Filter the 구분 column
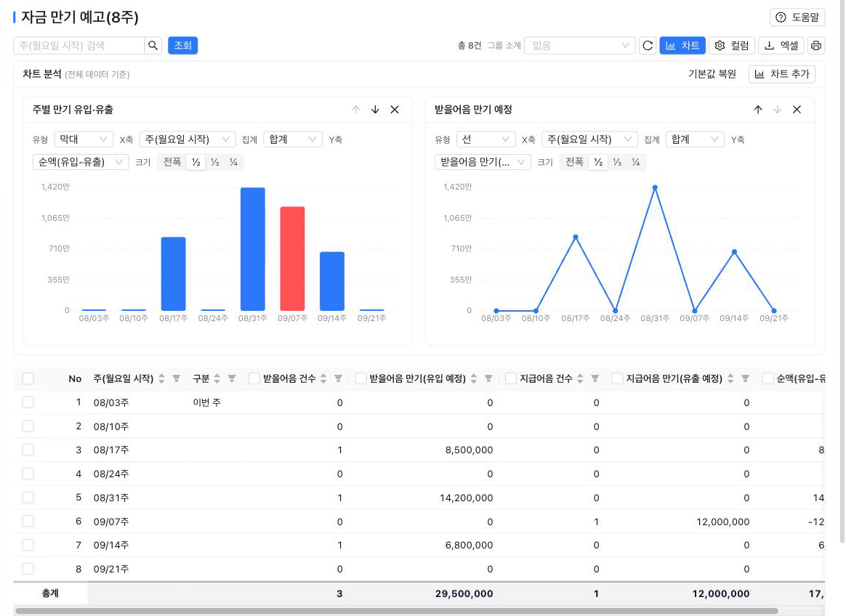The image size is (846, 616). click(x=231, y=378)
